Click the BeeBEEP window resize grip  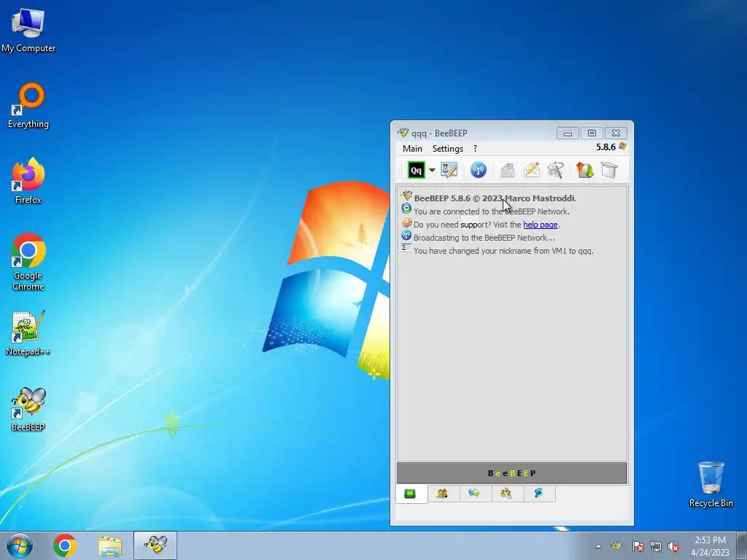click(x=624, y=517)
